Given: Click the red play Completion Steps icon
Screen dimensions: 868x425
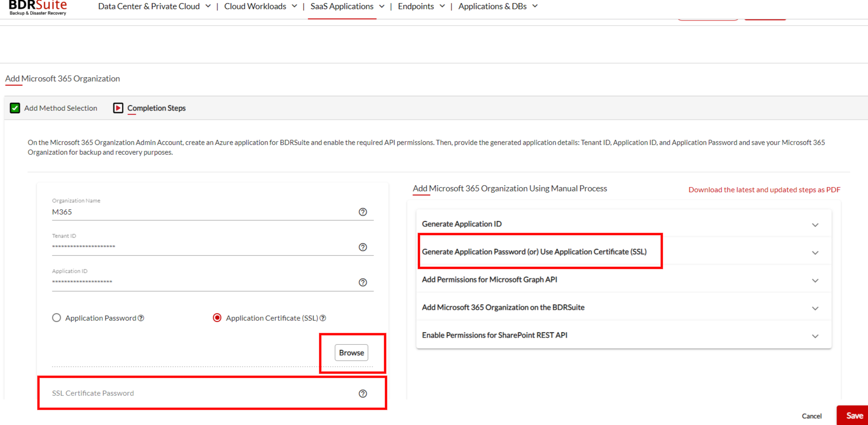Looking at the screenshot, I should tap(118, 108).
